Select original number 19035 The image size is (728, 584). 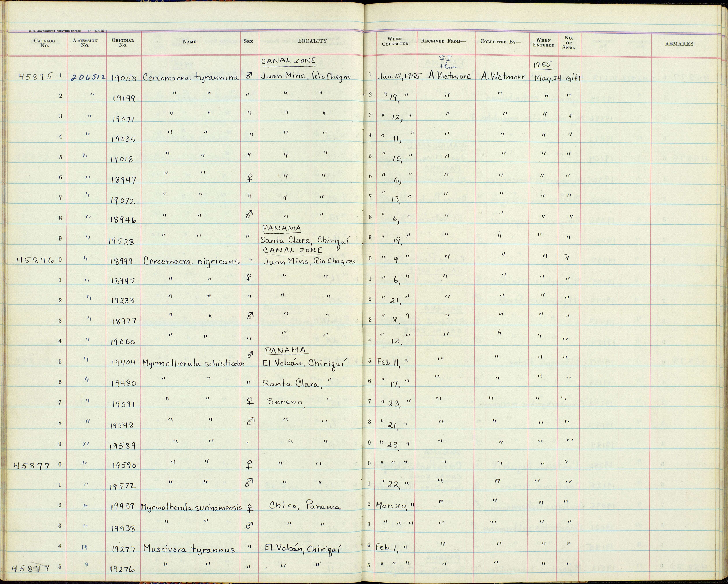tap(124, 139)
